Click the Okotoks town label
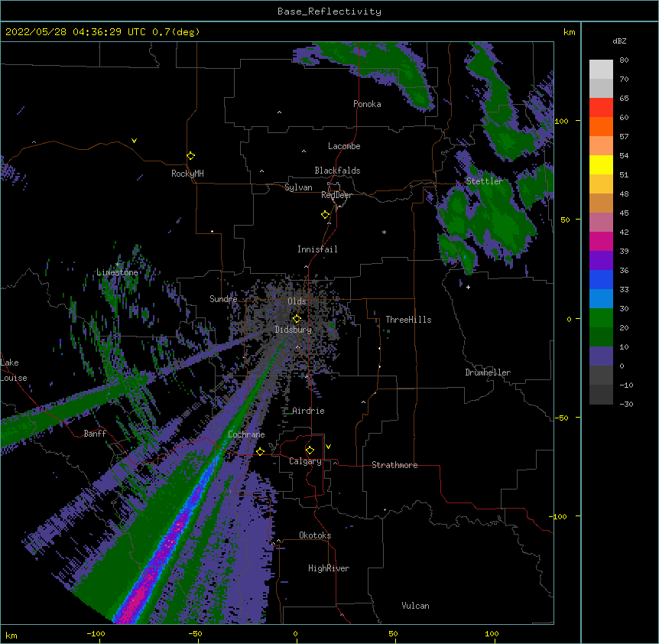 coord(315,535)
